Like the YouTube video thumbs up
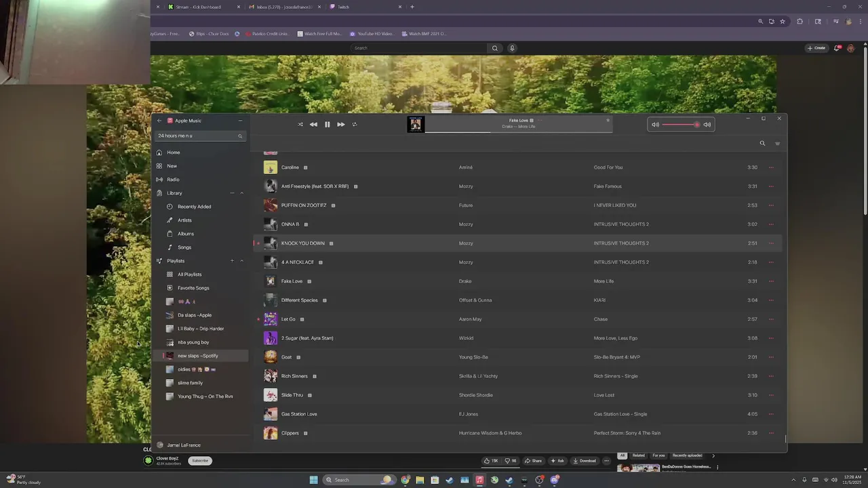 (x=491, y=461)
